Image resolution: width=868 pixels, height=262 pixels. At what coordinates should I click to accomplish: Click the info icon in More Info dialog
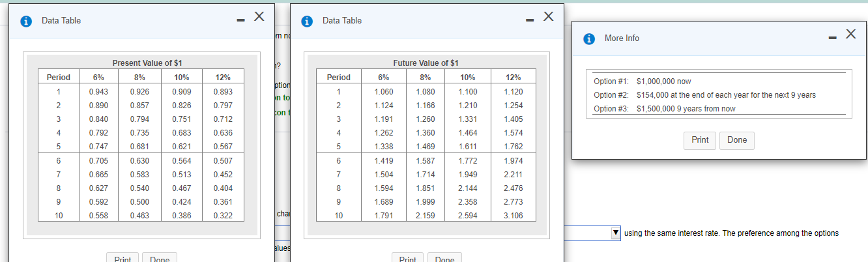[x=590, y=38]
